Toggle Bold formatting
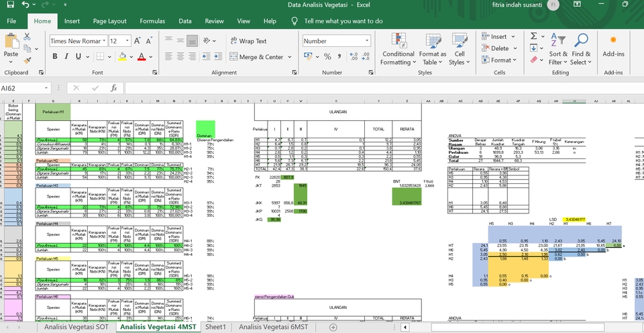The width and height of the screenshot is (644, 333). coord(55,57)
